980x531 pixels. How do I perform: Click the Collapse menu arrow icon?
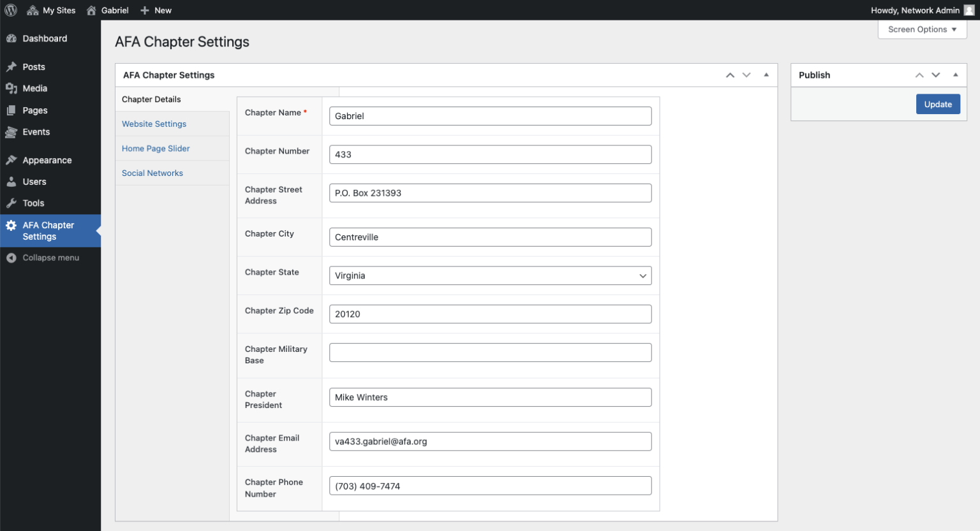coord(11,258)
